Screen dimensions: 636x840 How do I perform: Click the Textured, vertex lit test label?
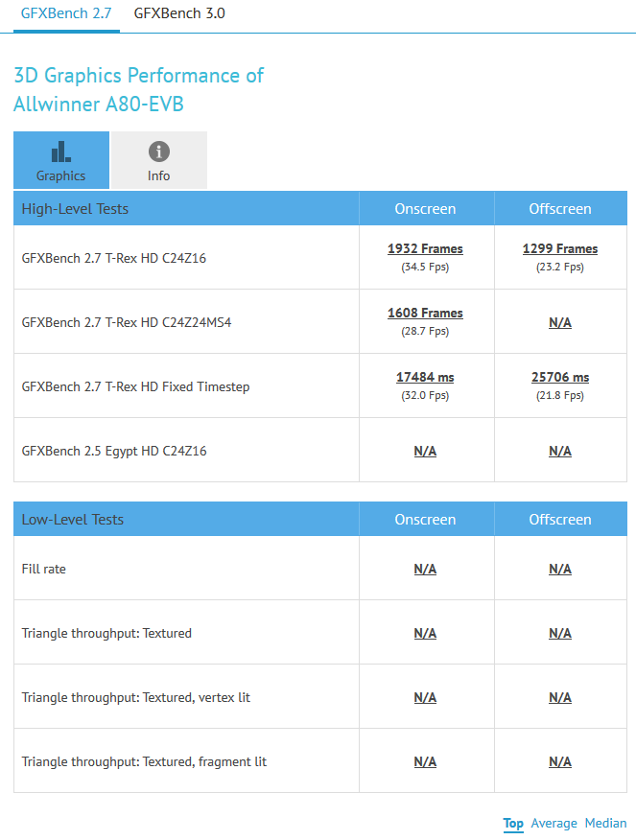[x=135, y=697]
